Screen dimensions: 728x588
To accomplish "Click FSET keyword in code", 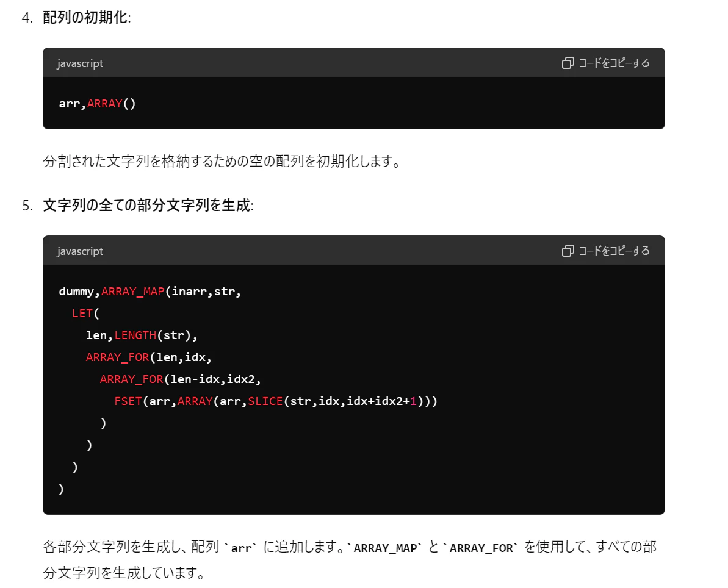I will click(x=128, y=401).
